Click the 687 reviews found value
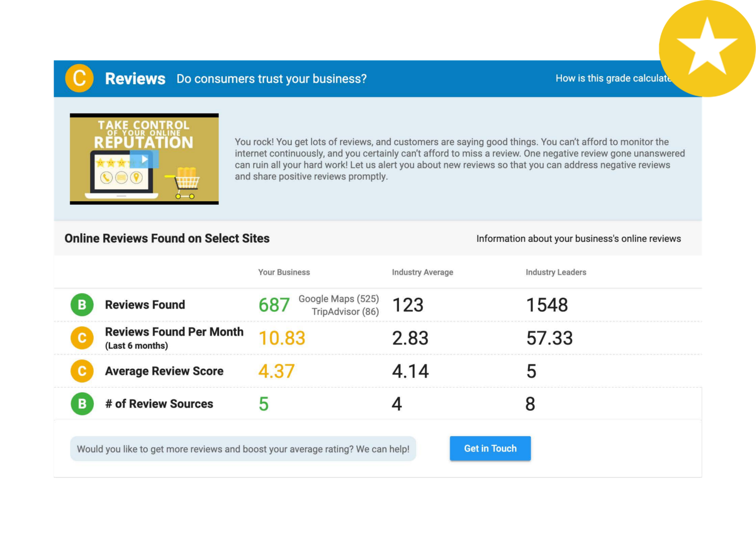The width and height of the screenshot is (756, 538). pos(274,305)
